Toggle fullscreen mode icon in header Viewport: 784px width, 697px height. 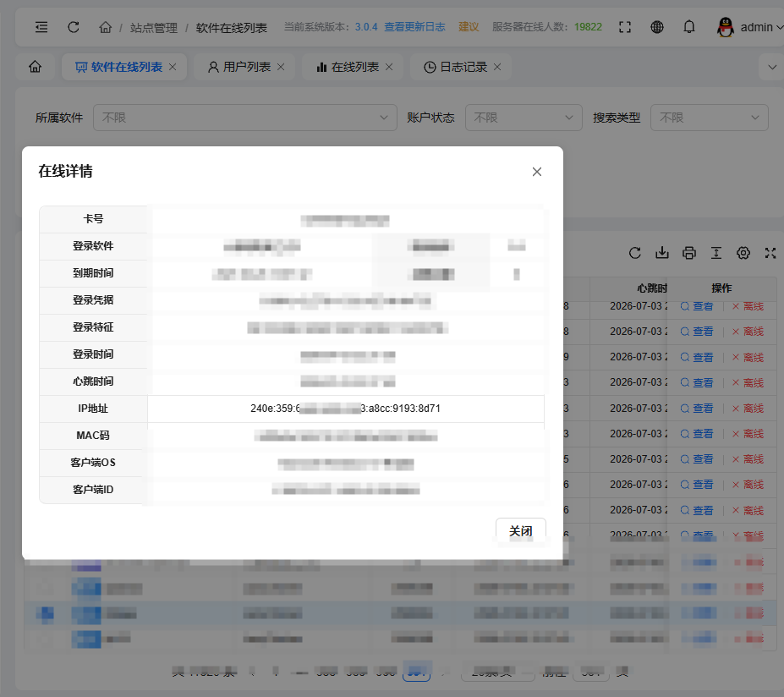click(x=625, y=27)
